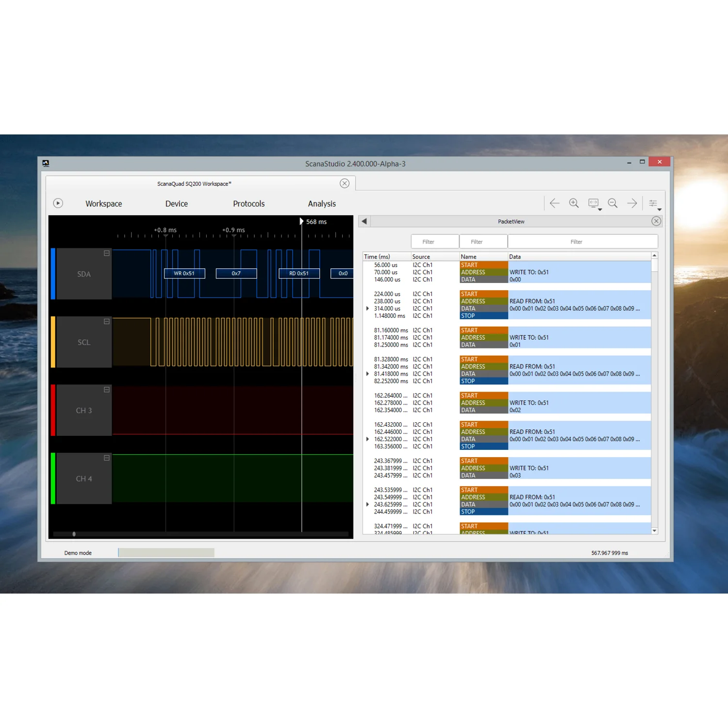Expand the DATA row at 81.418000 ms
The height and width of the screenshot is (728, 728).
[x=367, y=374]
